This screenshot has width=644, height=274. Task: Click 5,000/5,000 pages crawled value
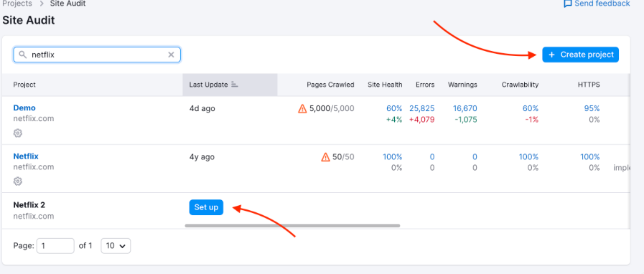click(332, 109)
